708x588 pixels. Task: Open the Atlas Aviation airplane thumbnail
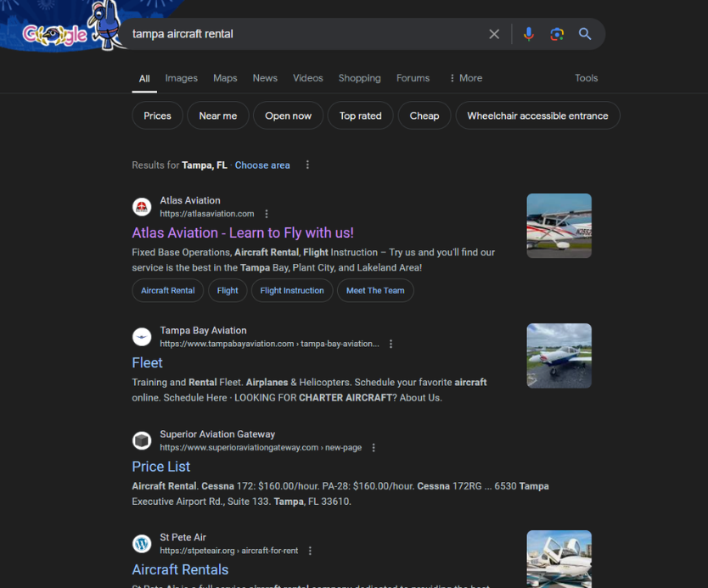pos(559,226)
